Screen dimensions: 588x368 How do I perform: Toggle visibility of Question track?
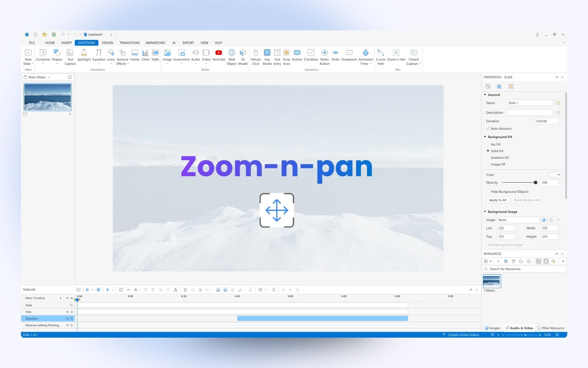[x=67, y=318]
